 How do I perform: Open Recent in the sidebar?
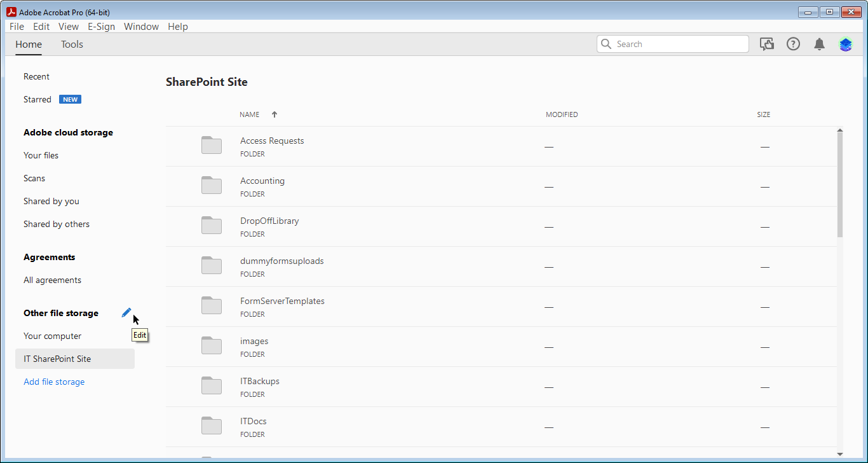pos(36,76)
